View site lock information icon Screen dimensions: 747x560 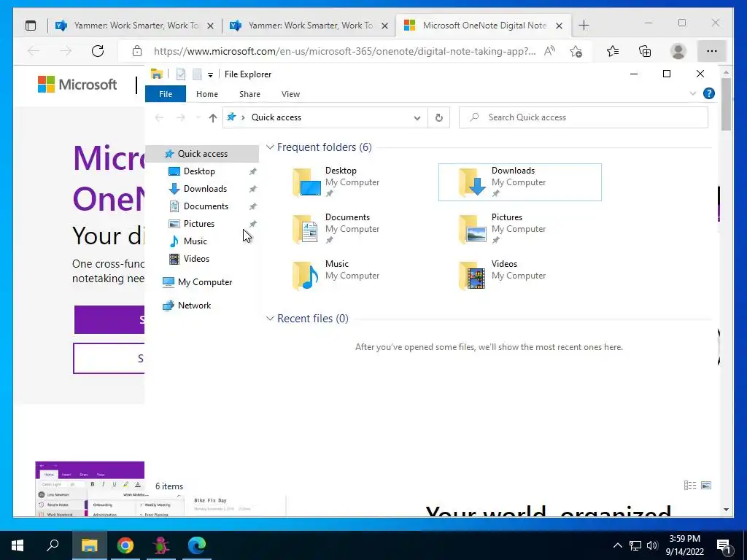pyautogui.click(x=137, y=51)
